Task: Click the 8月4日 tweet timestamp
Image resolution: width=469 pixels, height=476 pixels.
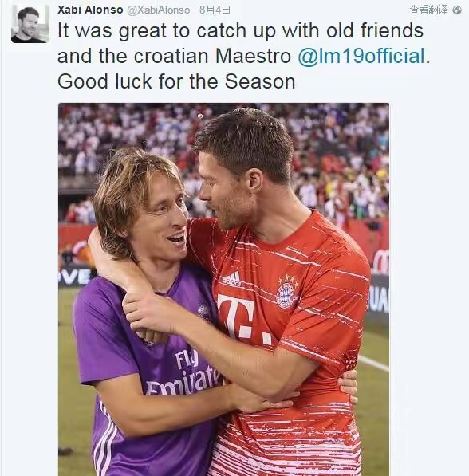Action: (x=215, y=10)
